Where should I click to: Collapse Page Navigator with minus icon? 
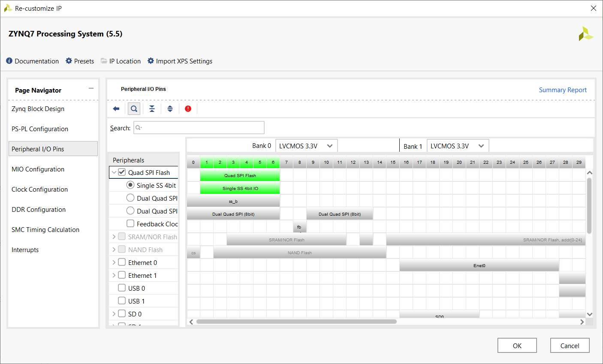[91, 88]
